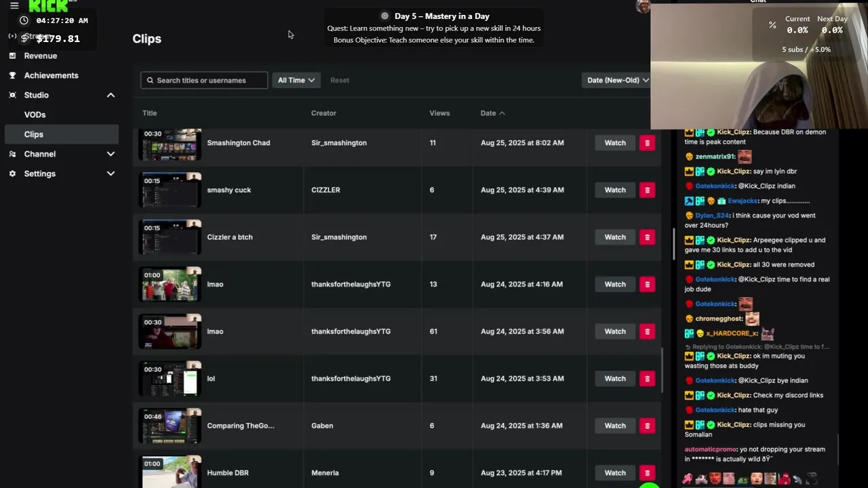Open the Revenue menu item
This screenshot has width=868, height=488.
[41, 56]
